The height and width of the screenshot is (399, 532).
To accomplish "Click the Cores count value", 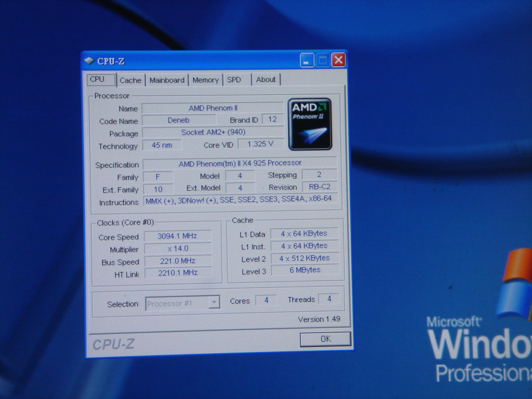I will [267, 300].
